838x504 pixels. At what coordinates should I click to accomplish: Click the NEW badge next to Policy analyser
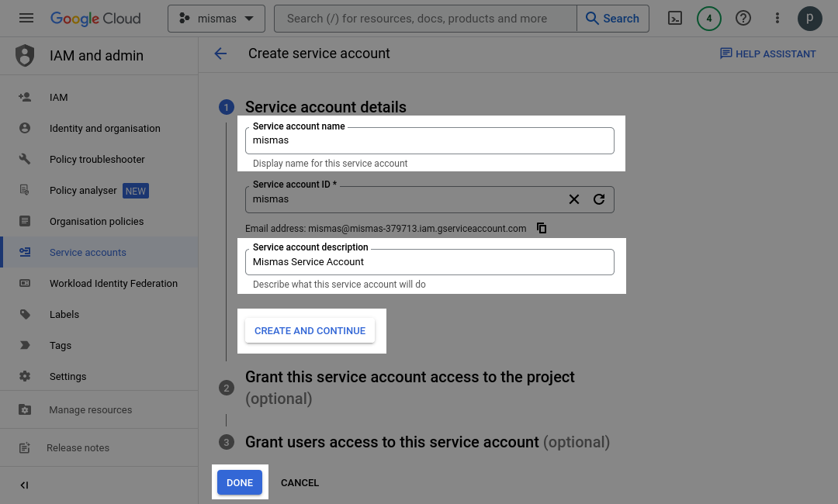136,191
